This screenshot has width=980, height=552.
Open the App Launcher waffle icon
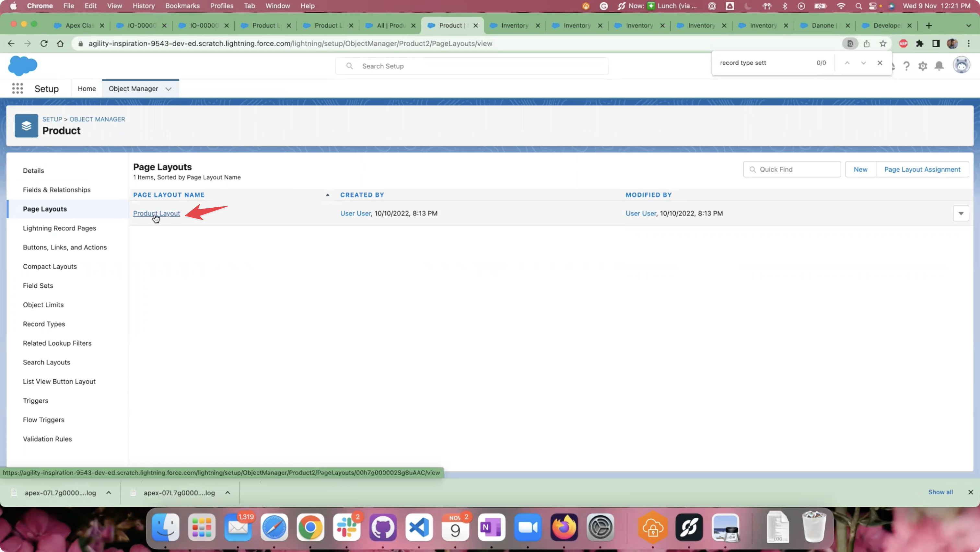(x=17, y=88)
